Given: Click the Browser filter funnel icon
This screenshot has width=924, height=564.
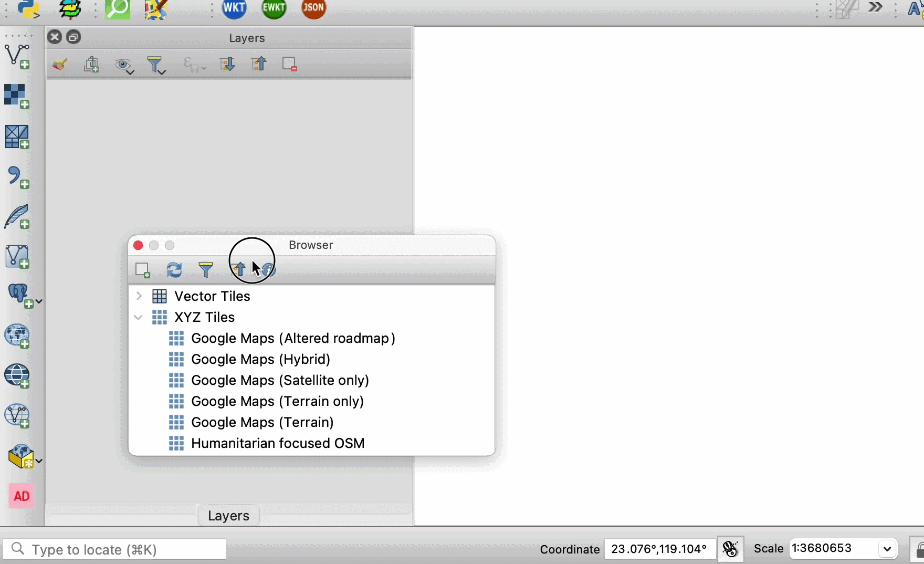Looking at the screenshot, I should (x=206, y=270).
